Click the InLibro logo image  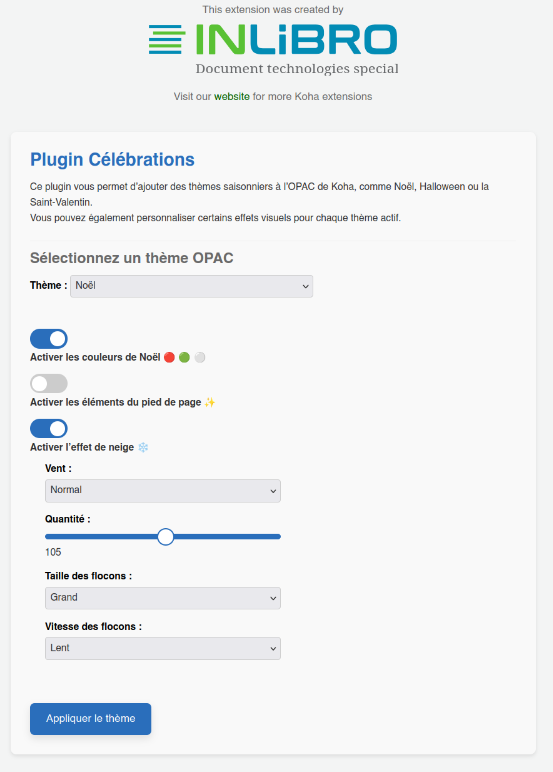click(x=273, y=48)
